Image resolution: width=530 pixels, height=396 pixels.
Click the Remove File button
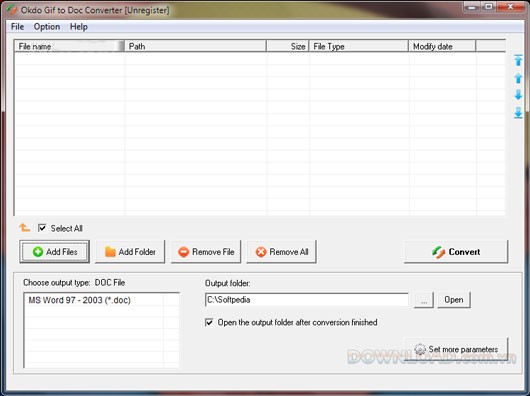click(x=206, y=252)
